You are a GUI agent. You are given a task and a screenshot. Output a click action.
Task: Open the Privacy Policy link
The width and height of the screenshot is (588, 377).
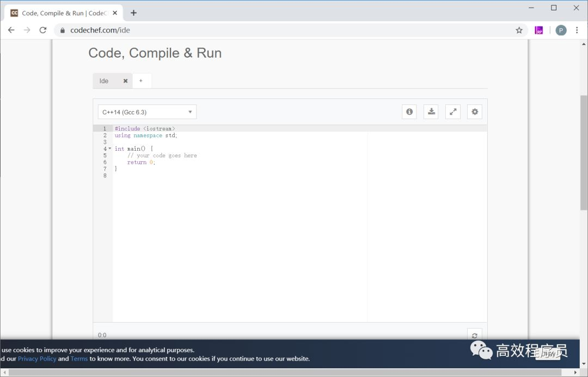[x=37, y=359]
